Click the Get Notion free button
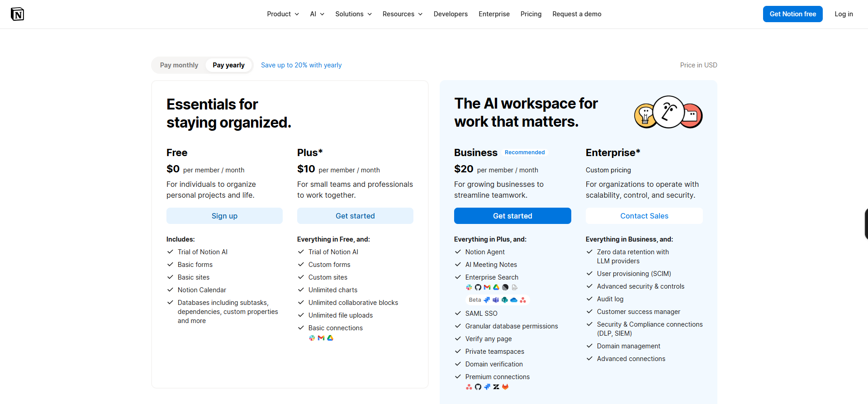Screen dimensions: 868x404 (x=792, y=14)
